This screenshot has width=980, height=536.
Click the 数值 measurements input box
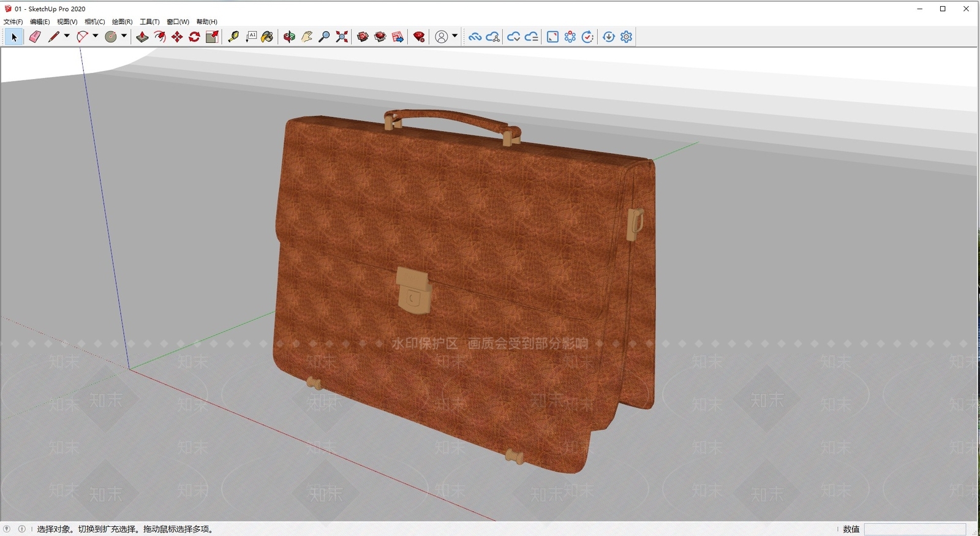click(915, 529)
